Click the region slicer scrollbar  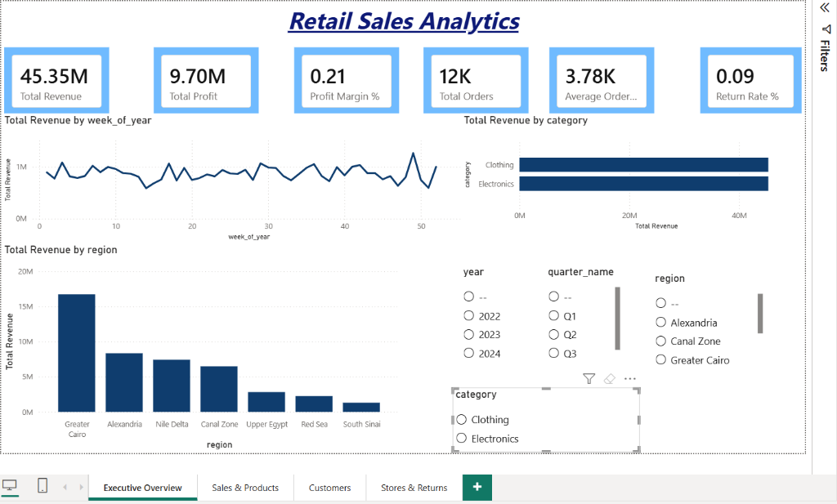pos(760,313)
